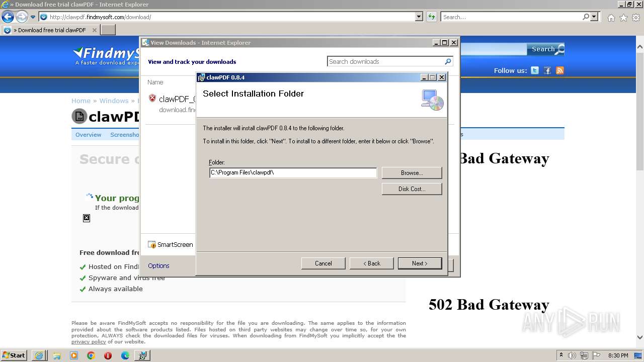Click the network tray icon
Screen dimensions: 644x362
(x=585, y=355)
